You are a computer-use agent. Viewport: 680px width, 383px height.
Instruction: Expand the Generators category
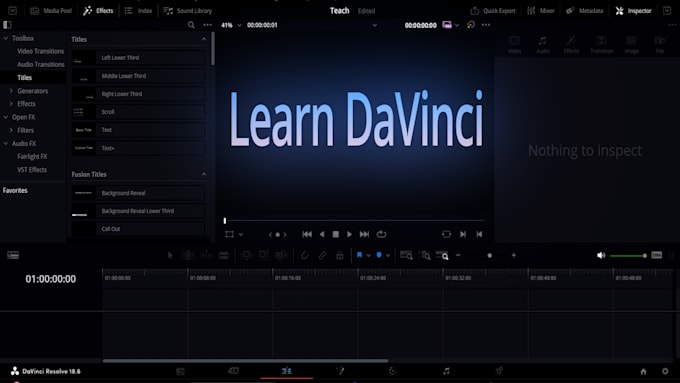[x=11, y=91]
